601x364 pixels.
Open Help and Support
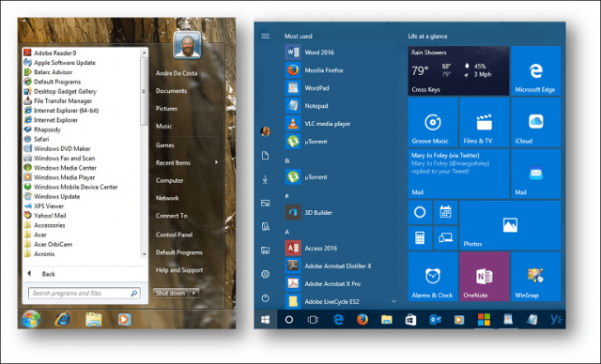point(179,270)
